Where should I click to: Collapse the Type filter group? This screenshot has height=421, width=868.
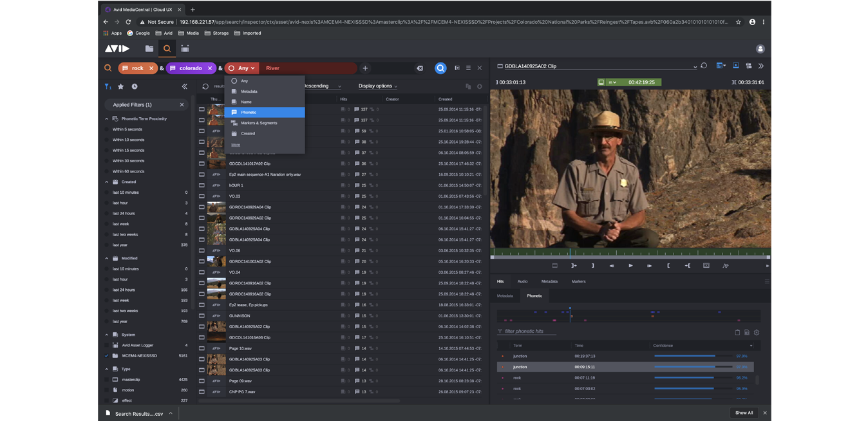coord(107,370)
